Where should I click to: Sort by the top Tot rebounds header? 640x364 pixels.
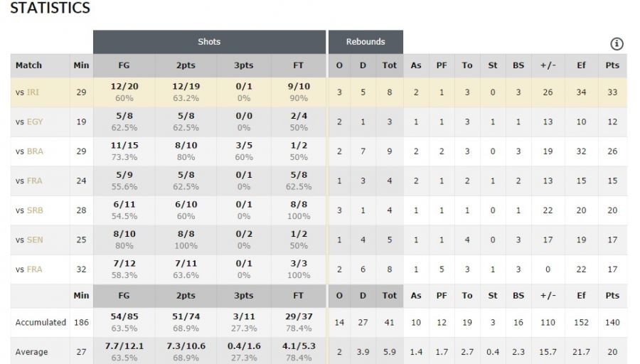(x=390, y=65)
